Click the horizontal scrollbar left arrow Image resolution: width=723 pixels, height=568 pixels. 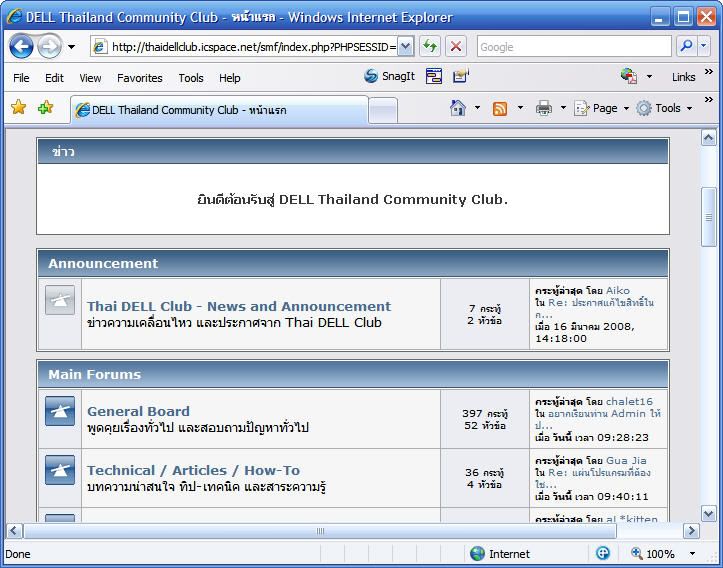[x=13, y=531]
